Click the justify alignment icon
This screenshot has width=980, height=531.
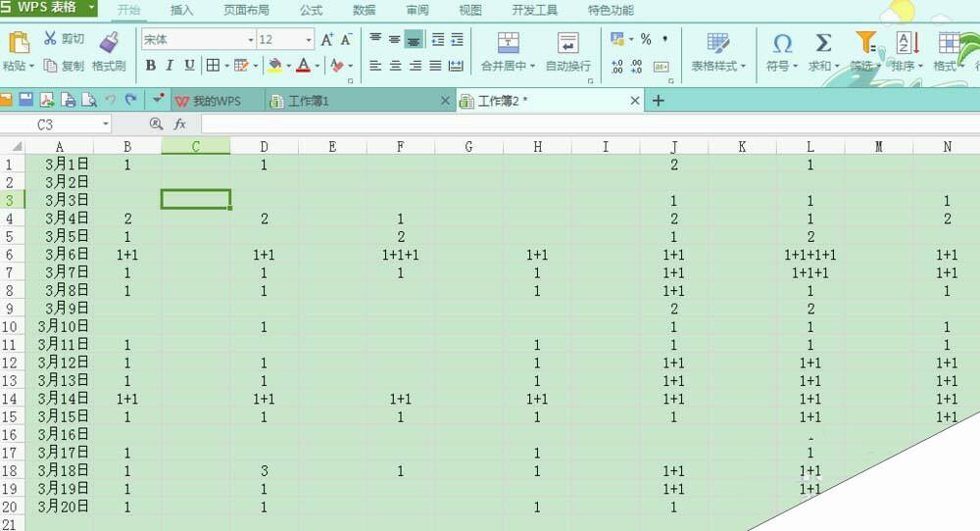coord(436,66)
